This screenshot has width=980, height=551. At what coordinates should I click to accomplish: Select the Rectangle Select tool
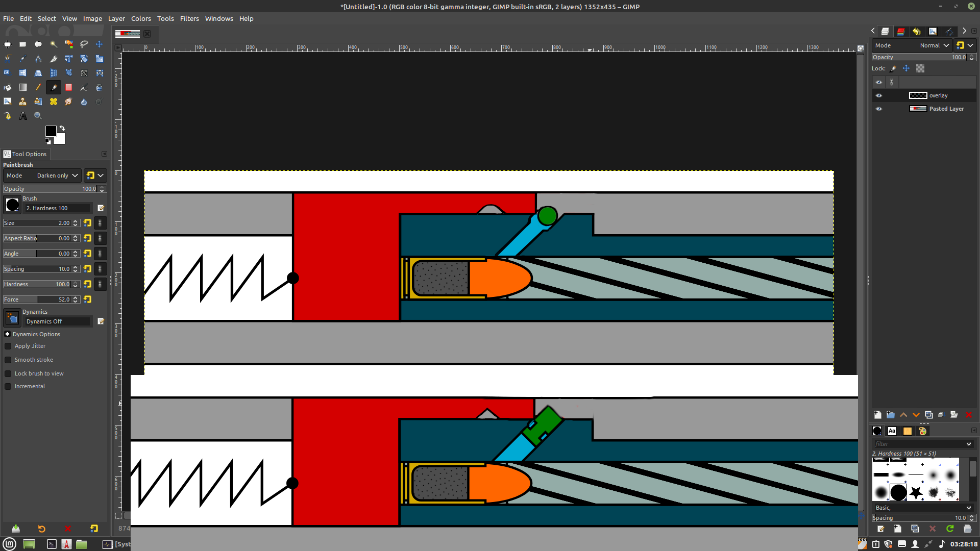coord(22,44)
